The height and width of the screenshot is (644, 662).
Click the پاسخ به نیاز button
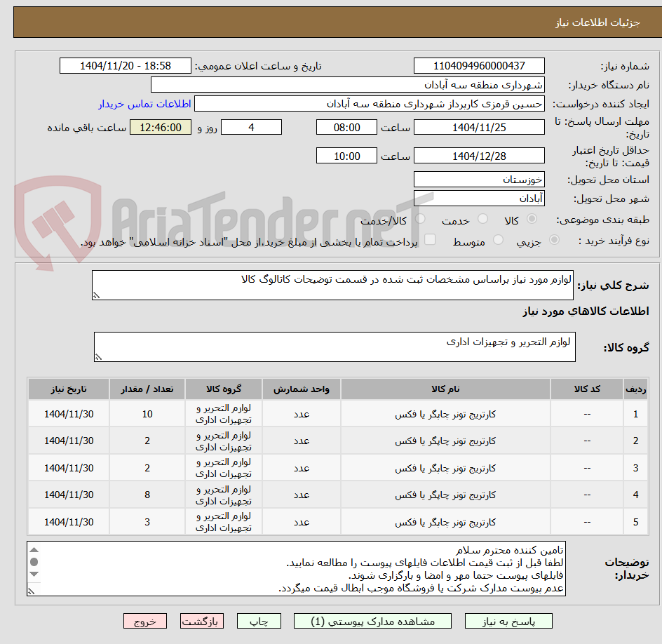click(508, 621)
